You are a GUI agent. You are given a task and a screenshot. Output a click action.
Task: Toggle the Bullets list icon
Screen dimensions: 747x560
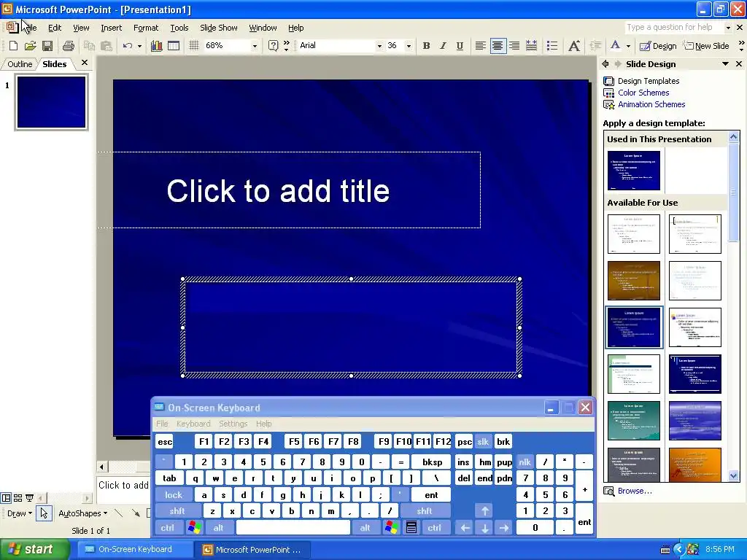(552, 46)
